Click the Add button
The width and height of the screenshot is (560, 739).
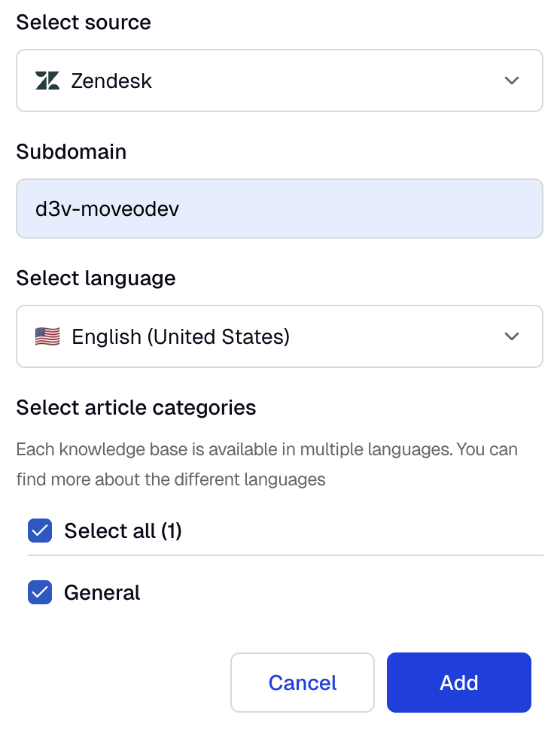(x=459, y=683)
